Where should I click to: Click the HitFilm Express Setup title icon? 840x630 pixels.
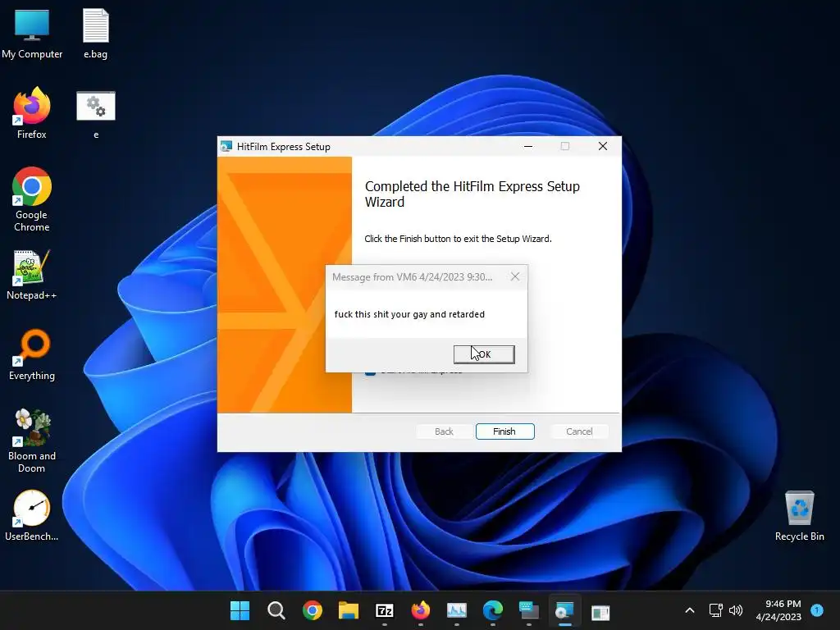pos(226,146)
